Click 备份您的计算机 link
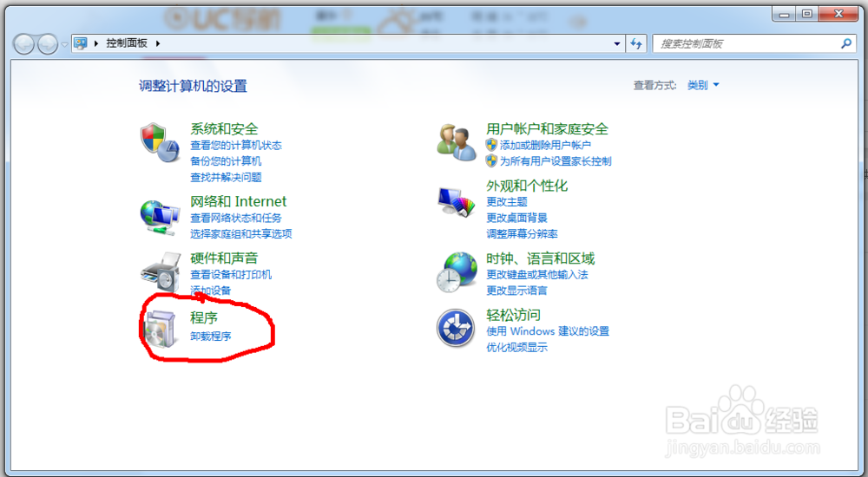868x477 pixels. tap(226, 161)
